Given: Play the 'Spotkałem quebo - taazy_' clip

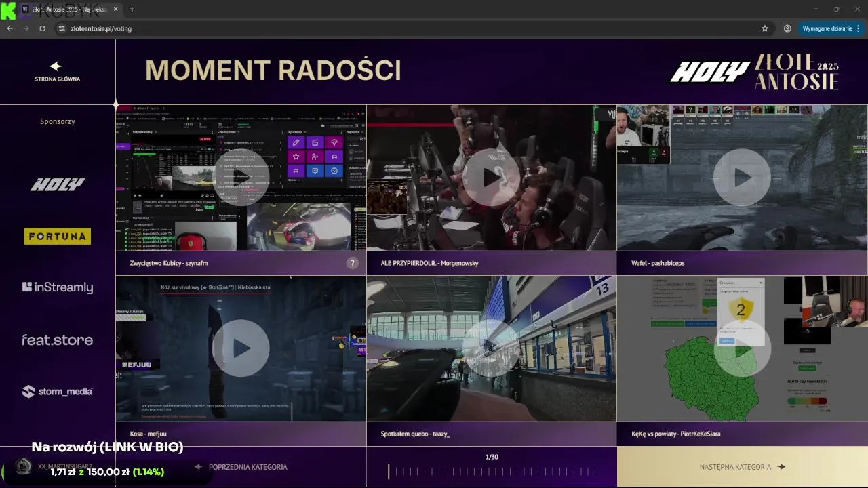Looking at the screenshot, I should click(492, 348).
